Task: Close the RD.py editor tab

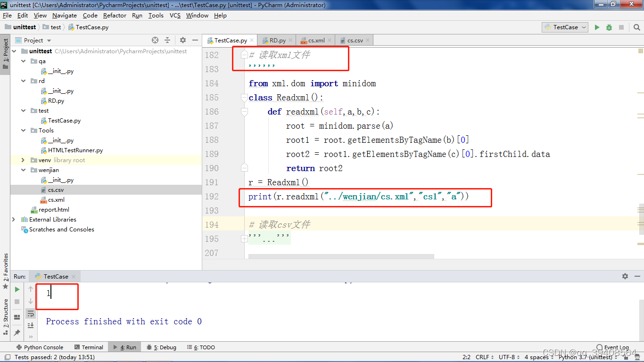Action: click(x=291, y=41)
